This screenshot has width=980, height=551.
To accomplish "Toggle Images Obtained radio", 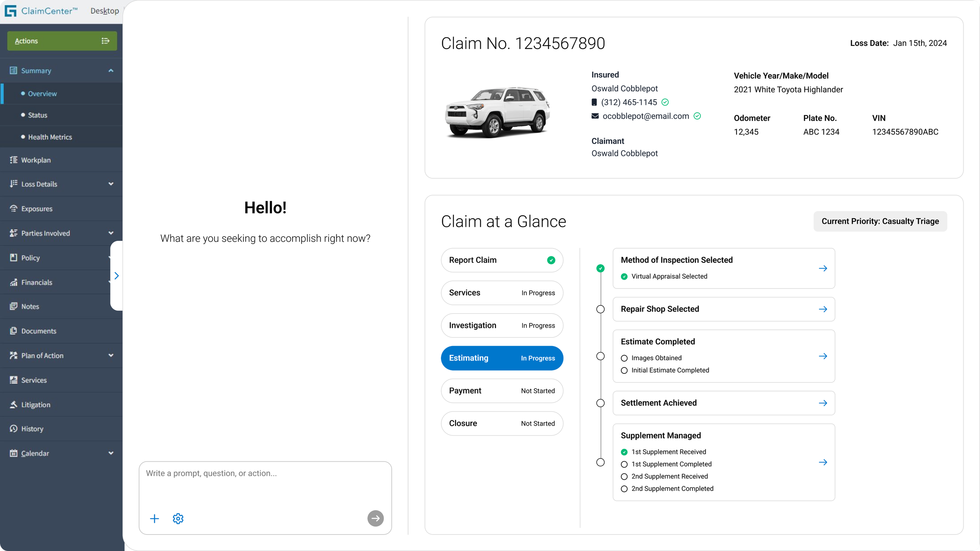I will (x=624, y=358).
